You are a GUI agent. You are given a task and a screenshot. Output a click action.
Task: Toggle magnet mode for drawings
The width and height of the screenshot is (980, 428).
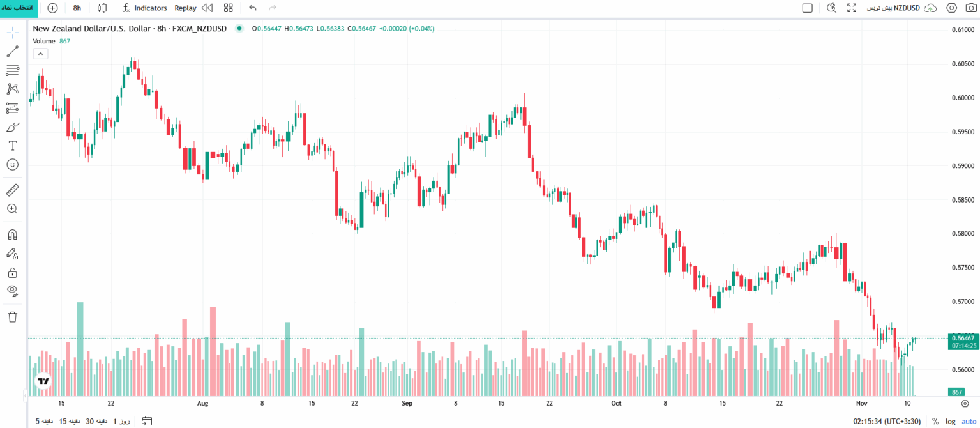click(x=13, y=234)
